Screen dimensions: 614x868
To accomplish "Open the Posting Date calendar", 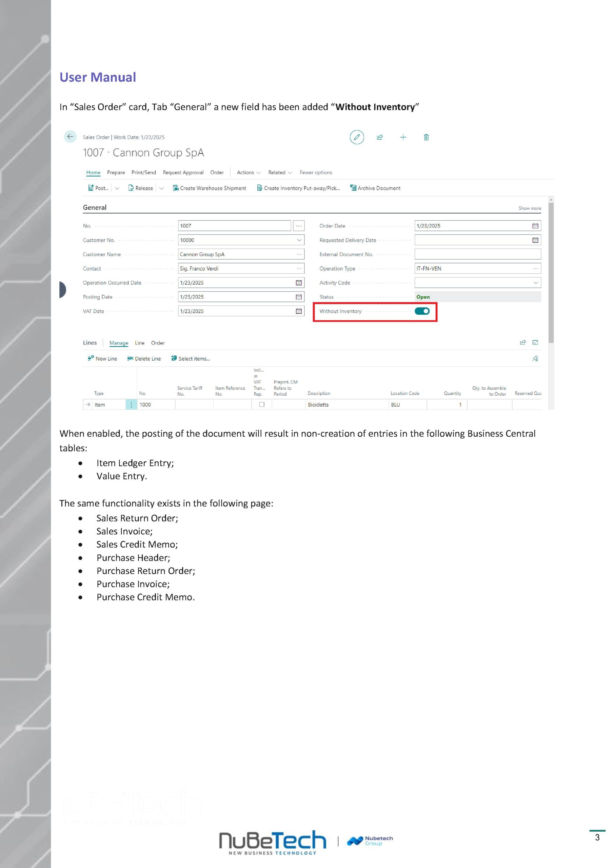I will pos(299,297).
